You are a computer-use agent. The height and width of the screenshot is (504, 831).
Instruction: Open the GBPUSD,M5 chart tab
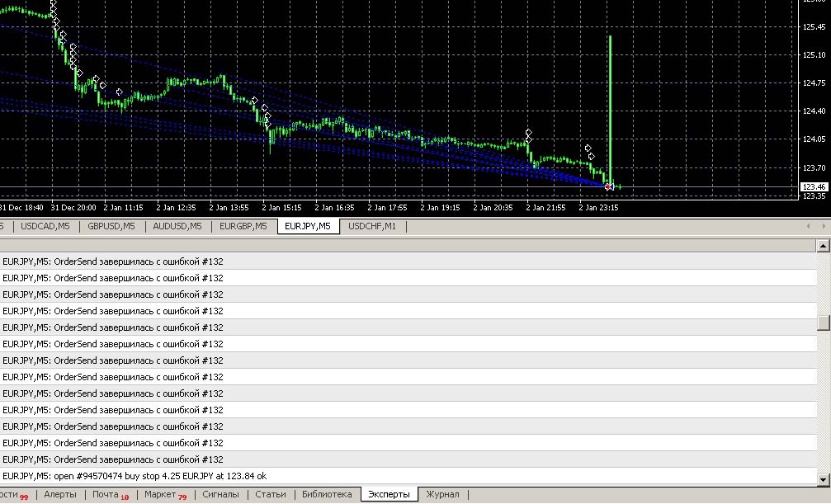click(x=111, y=226)
